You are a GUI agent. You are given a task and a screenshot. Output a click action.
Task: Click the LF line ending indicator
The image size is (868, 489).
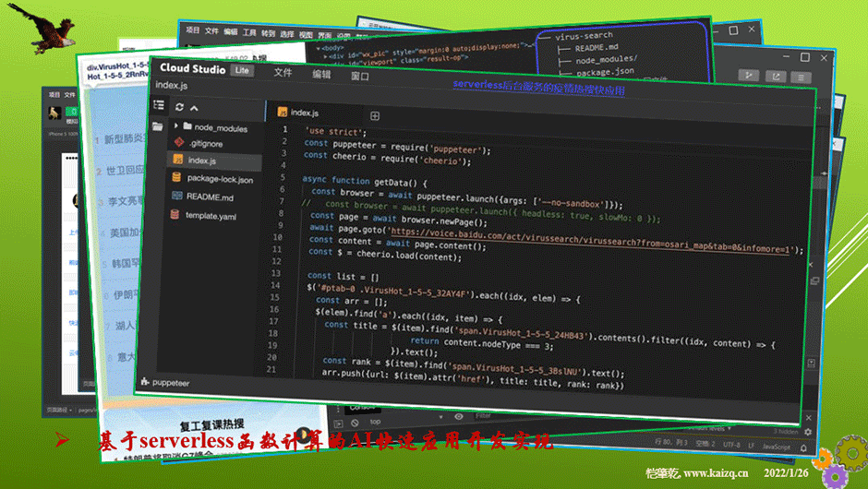pyautogui.click(x=752, y=446)
